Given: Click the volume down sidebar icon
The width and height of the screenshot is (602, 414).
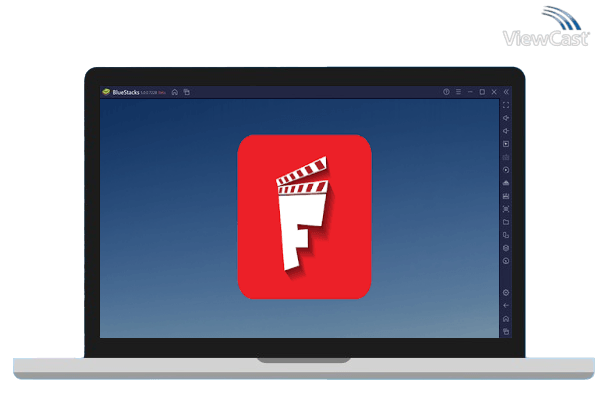Looking at the screenshot, I should tap(506, 131).
